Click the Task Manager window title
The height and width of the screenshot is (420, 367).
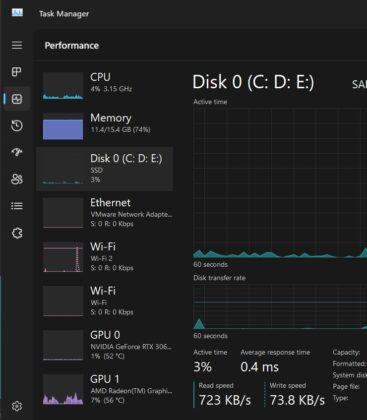point(64,14)
